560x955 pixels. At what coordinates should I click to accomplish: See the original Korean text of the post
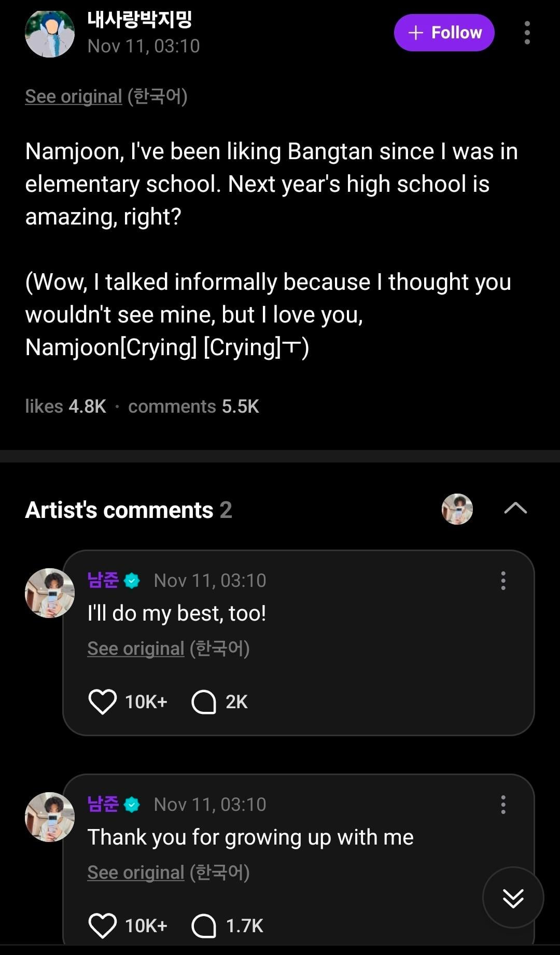pyautogui.click(x=74, y=96)
